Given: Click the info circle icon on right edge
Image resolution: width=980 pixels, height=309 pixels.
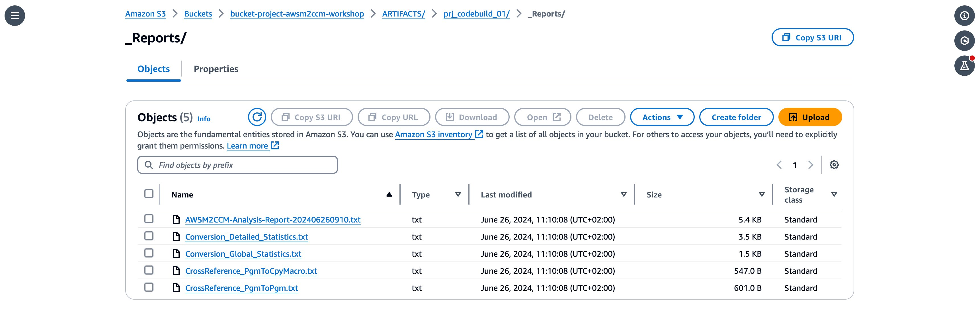Looking at the screenshot, I should coord(965,16).
